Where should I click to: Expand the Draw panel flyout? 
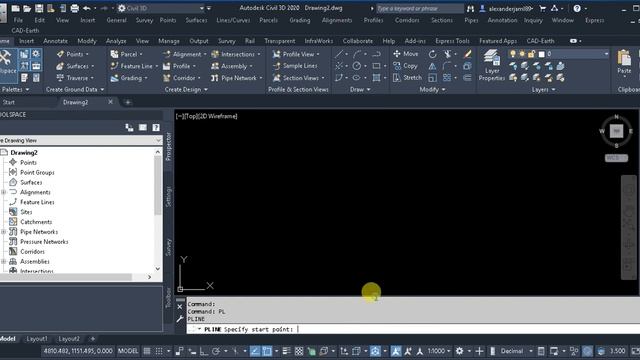tap(360, 89)
